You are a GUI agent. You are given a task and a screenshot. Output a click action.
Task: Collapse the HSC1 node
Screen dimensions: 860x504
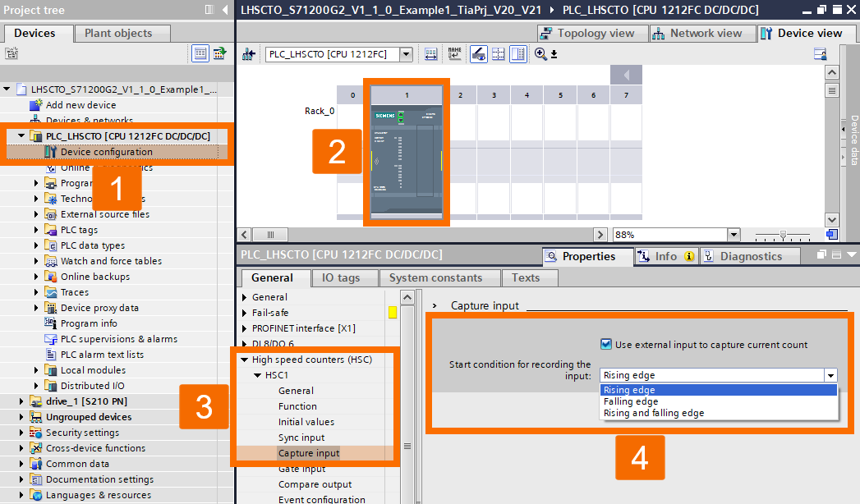[257, 375]
